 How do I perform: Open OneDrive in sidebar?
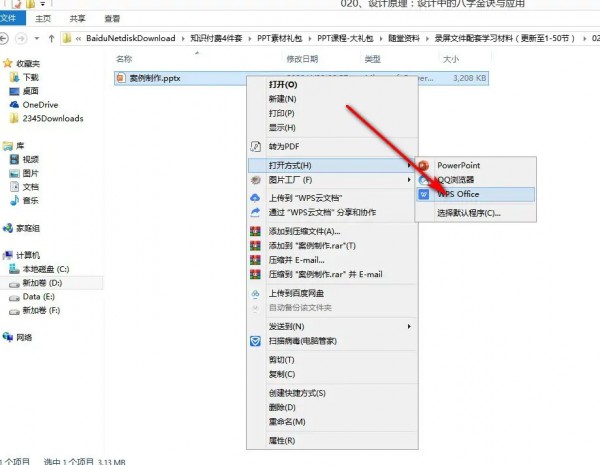point(40,104)
